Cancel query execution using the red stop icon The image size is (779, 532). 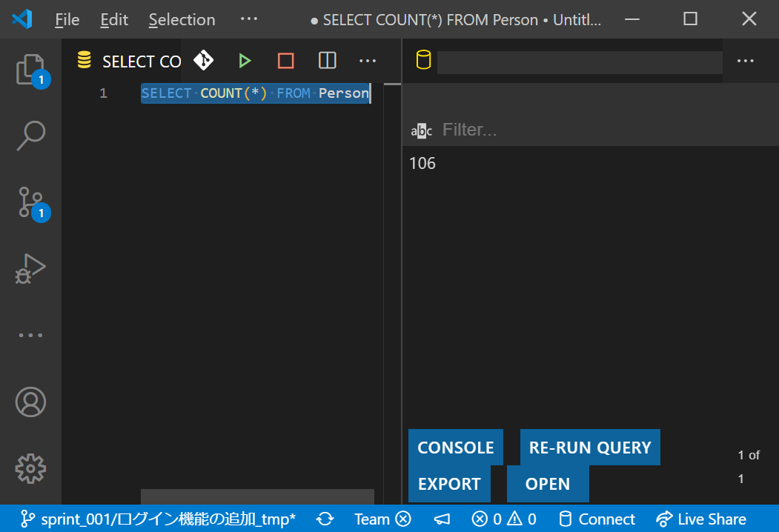point(285,61)
